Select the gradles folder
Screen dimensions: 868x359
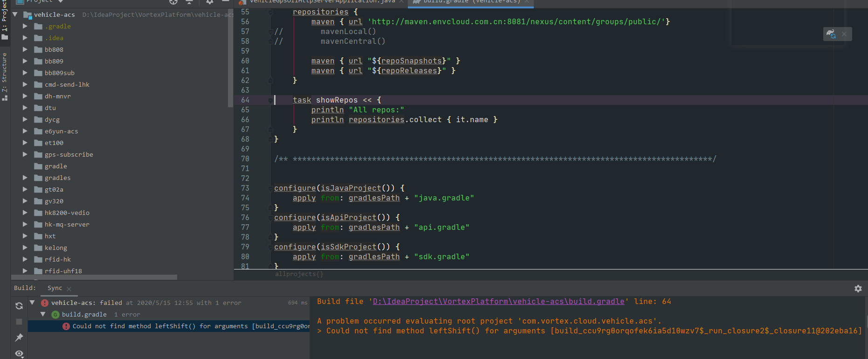point(58,178)
